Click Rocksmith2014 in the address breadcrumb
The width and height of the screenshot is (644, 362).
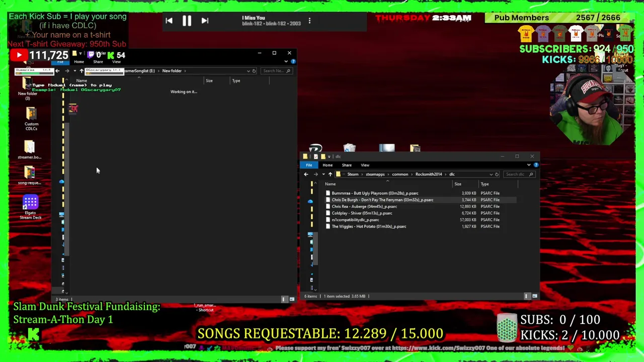(x=429, y=174)
